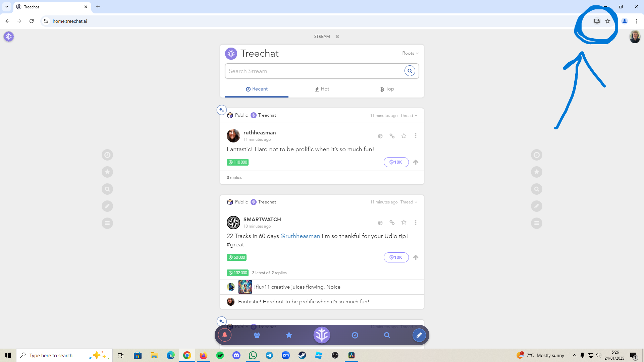Viewport: 644px width, 362px height.
Task: Click the green 110000 badge
Action: coord(237,162)
